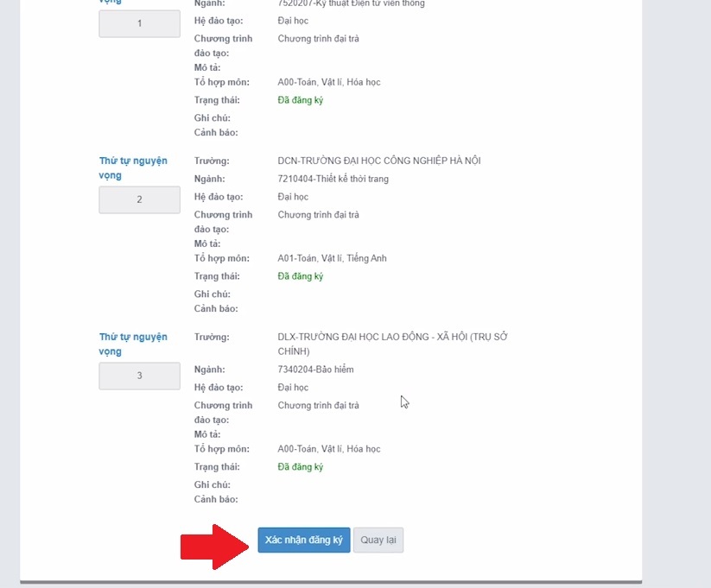
Task: Click the A01-Toán, Vật lí, Tiếng Anh combination
Action: (x=332, y=258)
